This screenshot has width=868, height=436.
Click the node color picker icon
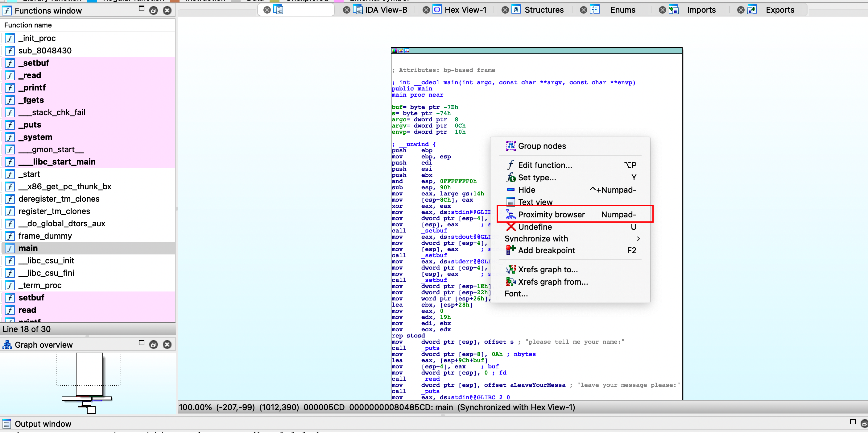click(x=394, y=51)
